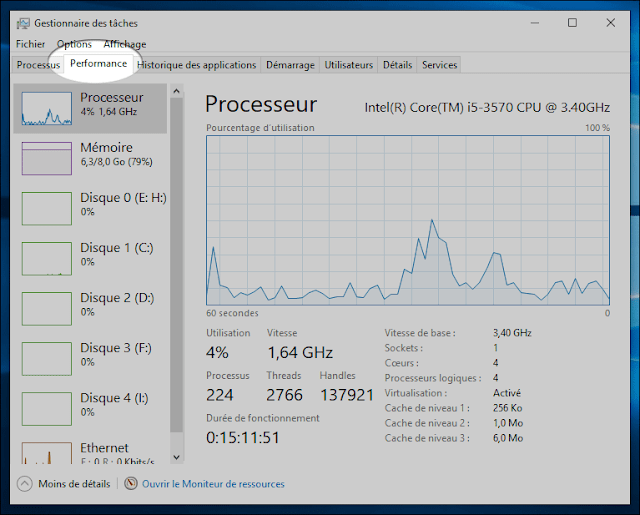Close the Gestionnaire des tâches window
Screen dimensions: 640x515
pyautogui.click(x=611, y=23)
